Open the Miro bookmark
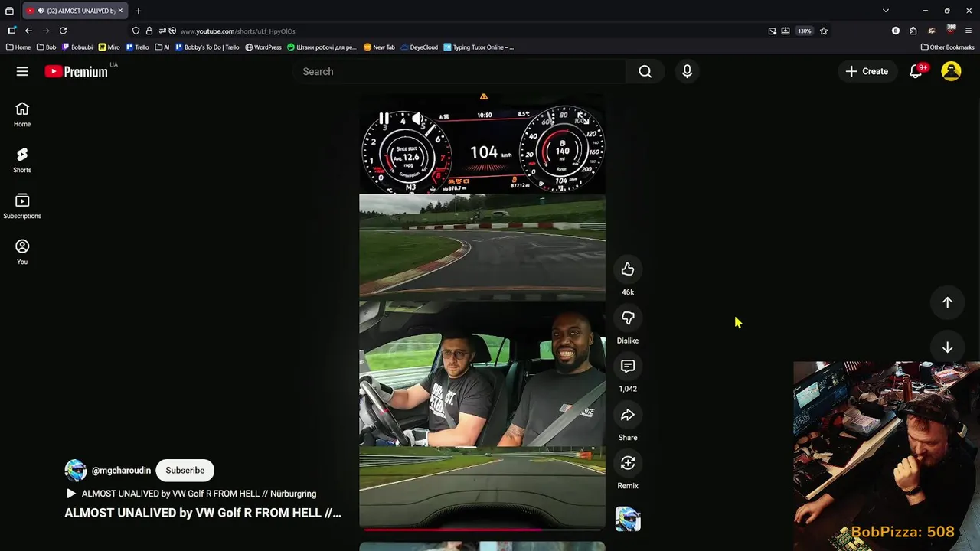980x551 pixels. (x=109, y=47)
